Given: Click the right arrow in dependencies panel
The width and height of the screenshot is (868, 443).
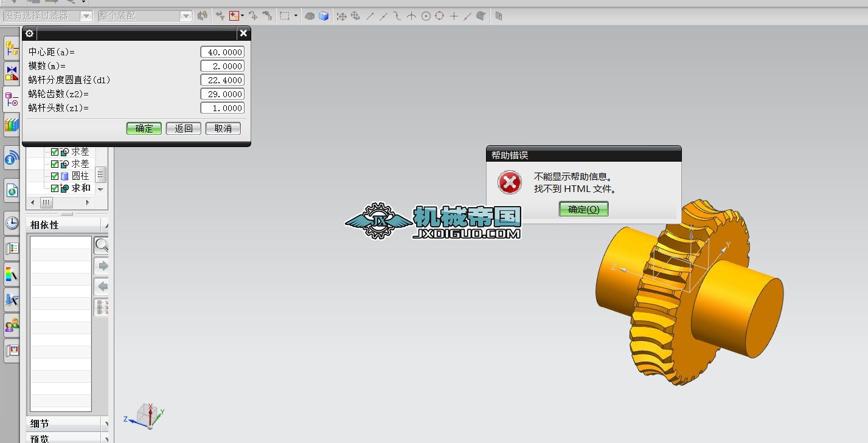Looking at the screenshot, I should 102,266.
